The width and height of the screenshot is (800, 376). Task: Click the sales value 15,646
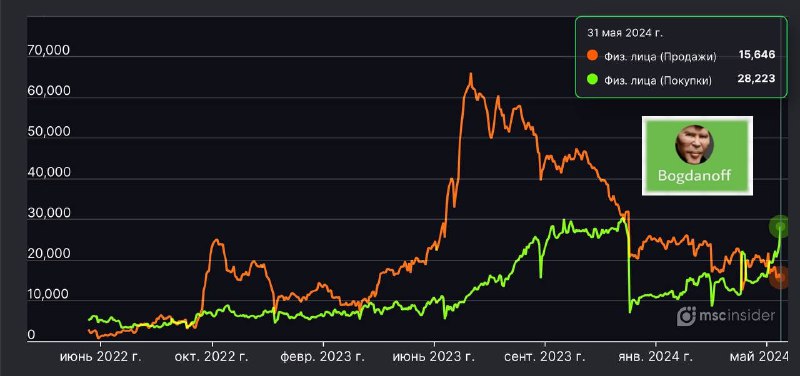coord(757,55)
